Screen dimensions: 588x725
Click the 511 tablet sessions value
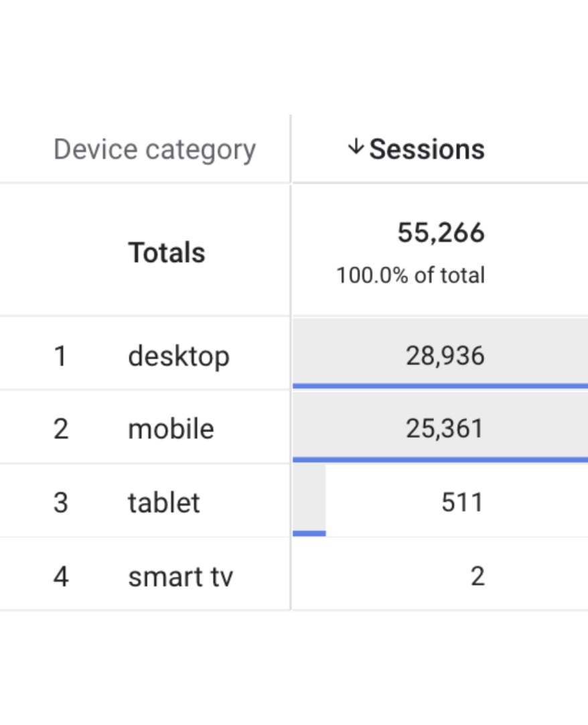point(461,502)
